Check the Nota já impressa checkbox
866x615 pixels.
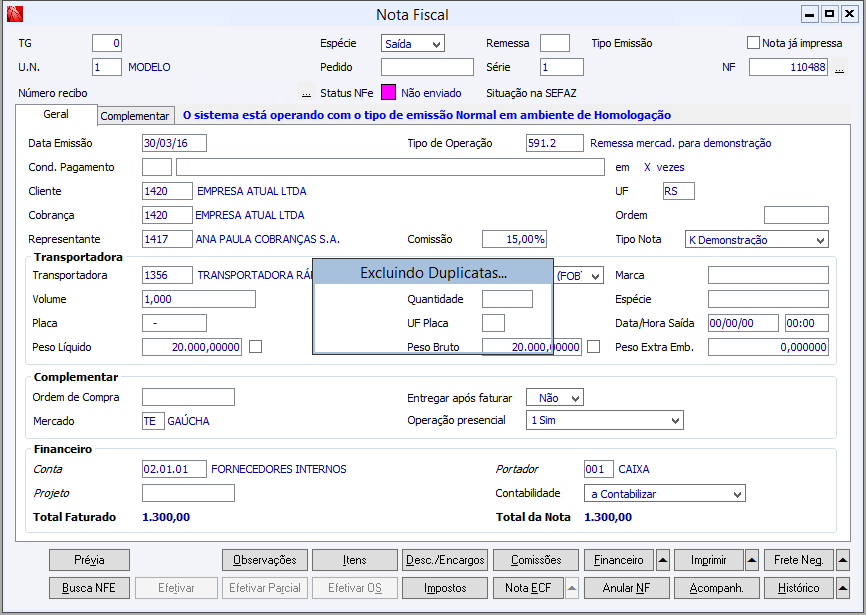pyautogui.click(x=754, y=43)
